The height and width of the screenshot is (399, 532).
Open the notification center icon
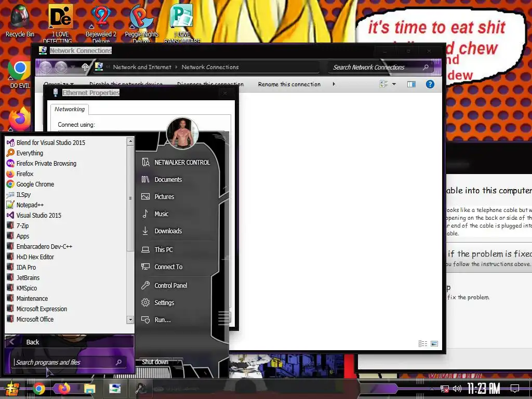coord(515,389)
